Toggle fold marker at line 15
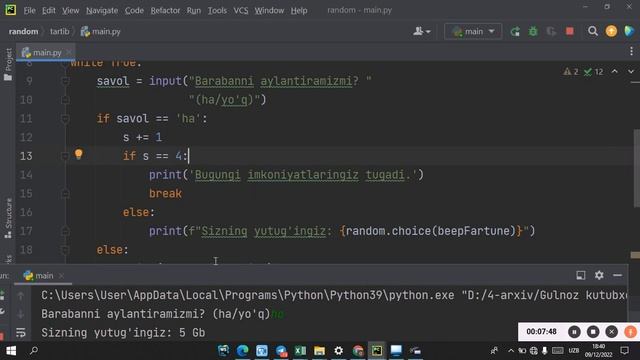The image size is (640, 360). click(65, 193)
